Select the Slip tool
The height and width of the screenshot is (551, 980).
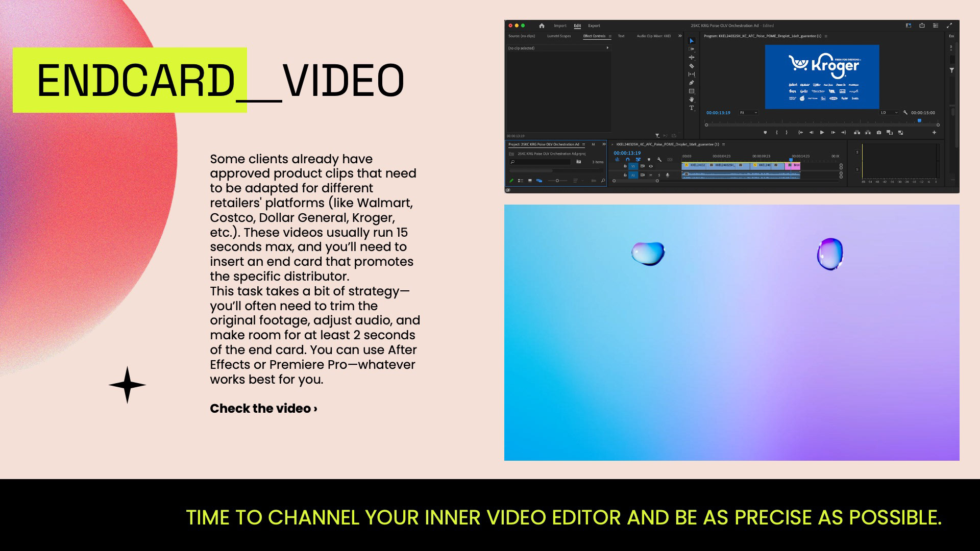pyautogui.click(x=692, y=74)
